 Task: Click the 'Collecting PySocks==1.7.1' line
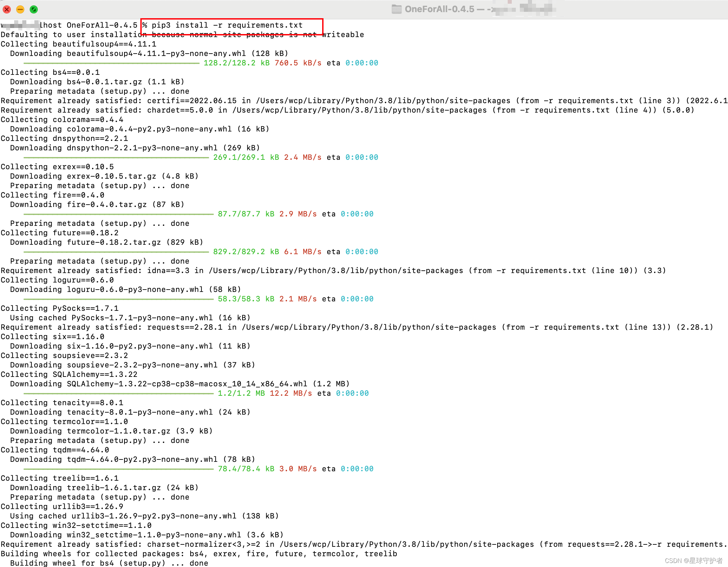pyautogui.click(x=60, y=308)
